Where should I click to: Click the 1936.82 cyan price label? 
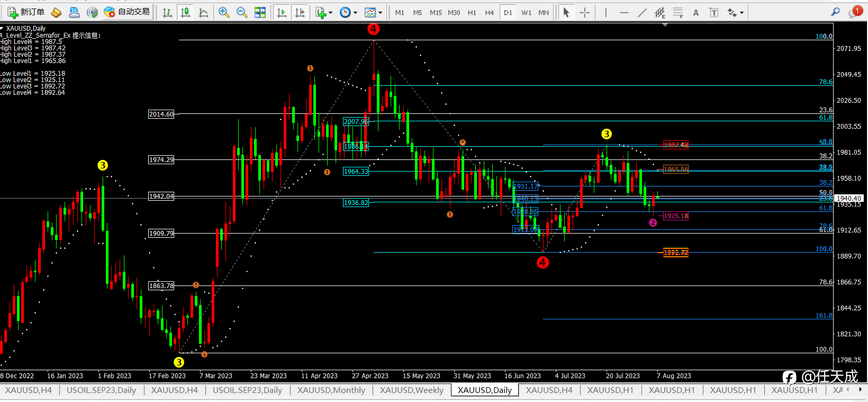(356, 202)
